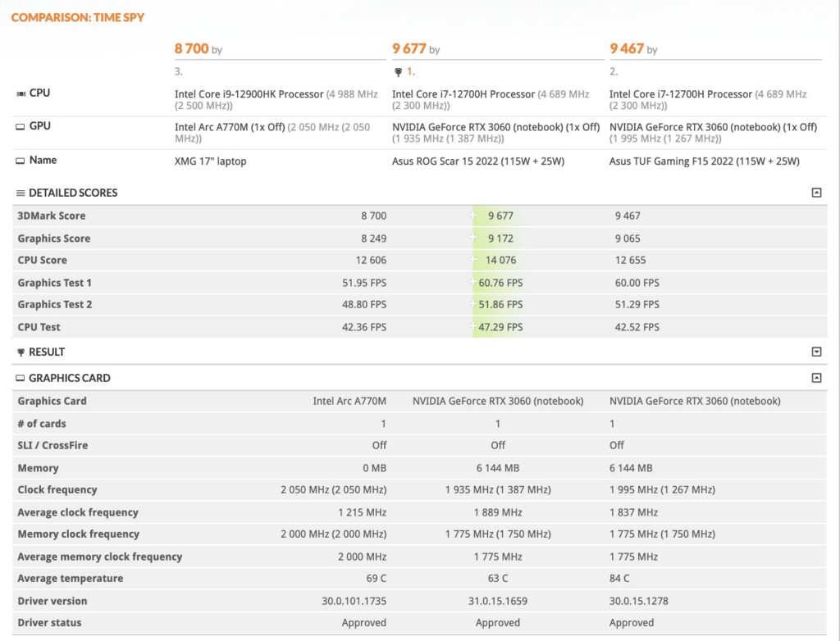The height and width of the screenshot is (641, 840).
Task: Open the 9 677 score result
Action: click(409, 48)
